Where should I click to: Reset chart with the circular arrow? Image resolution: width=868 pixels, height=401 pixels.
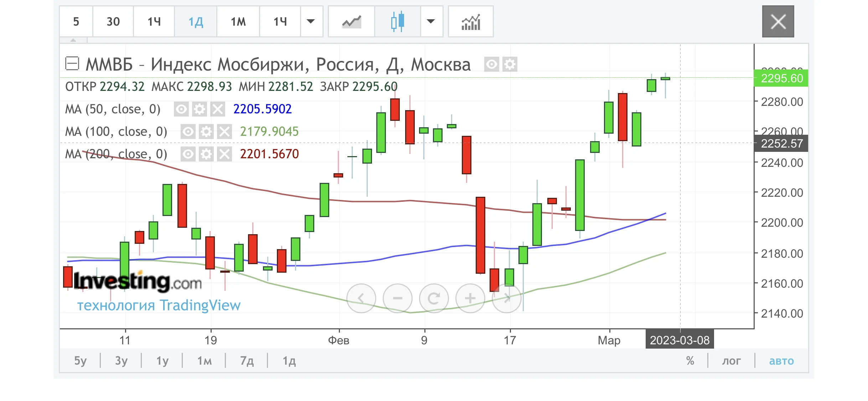pyautogui.click(x=434, y=298)
